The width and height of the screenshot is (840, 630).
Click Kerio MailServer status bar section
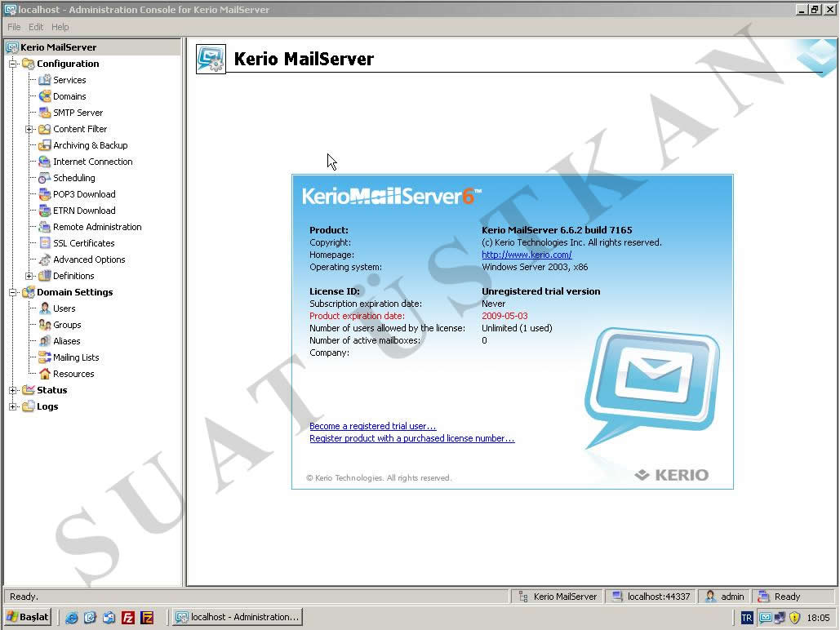[558, 597]
